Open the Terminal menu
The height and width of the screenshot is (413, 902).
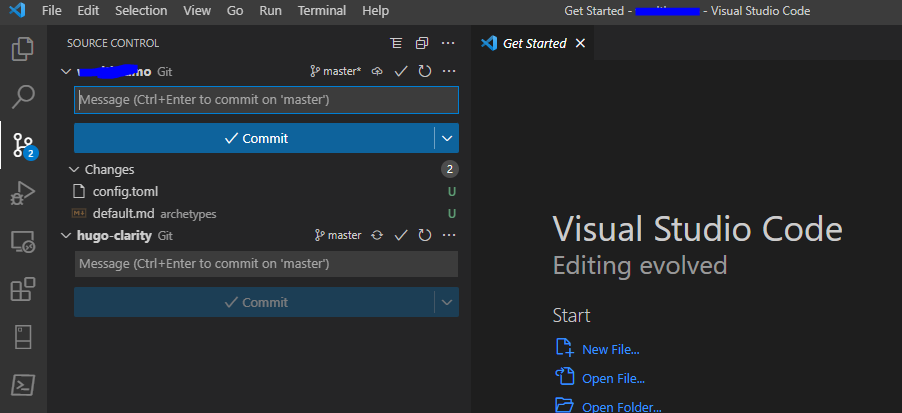[x=323, y=10]
